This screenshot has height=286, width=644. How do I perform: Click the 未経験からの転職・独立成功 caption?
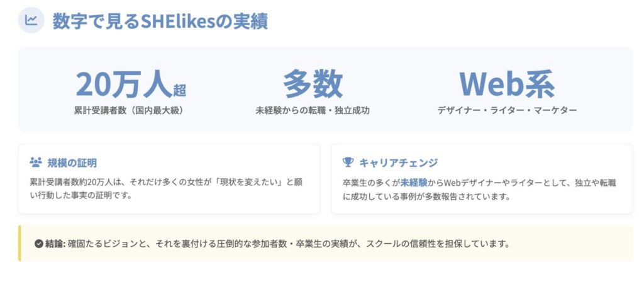313,110
